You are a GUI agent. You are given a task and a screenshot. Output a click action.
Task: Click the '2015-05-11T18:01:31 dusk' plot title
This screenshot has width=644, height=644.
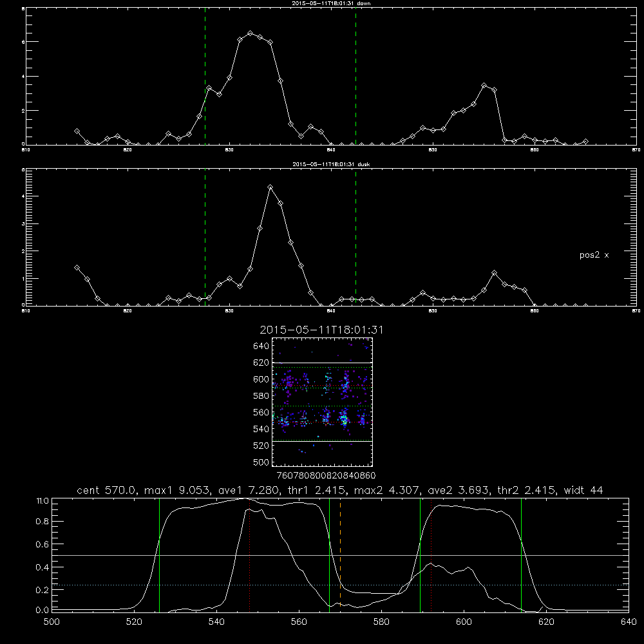pos(331,164)
